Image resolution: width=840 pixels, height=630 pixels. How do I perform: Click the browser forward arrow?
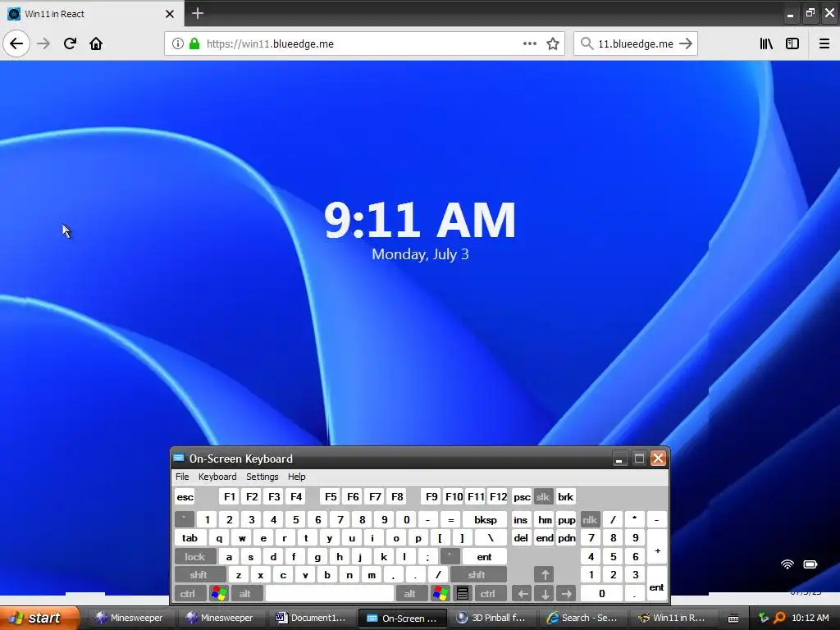(x=43, y=43)
